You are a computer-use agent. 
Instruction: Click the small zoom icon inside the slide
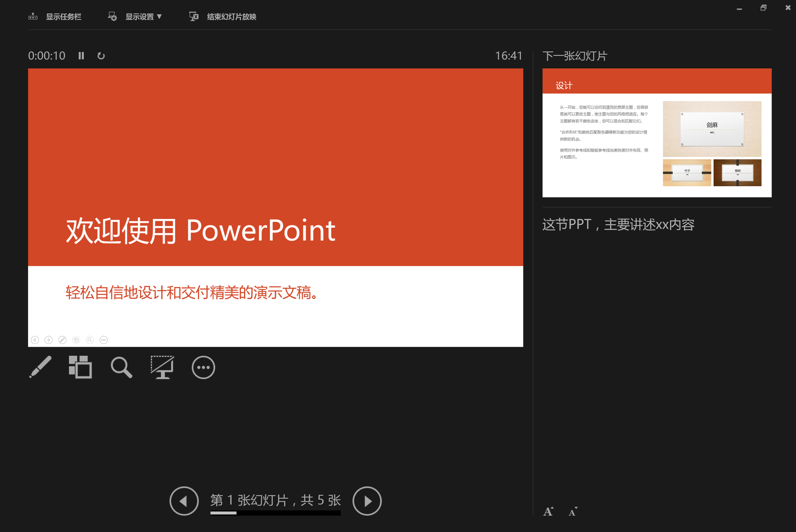pos(90,340)
